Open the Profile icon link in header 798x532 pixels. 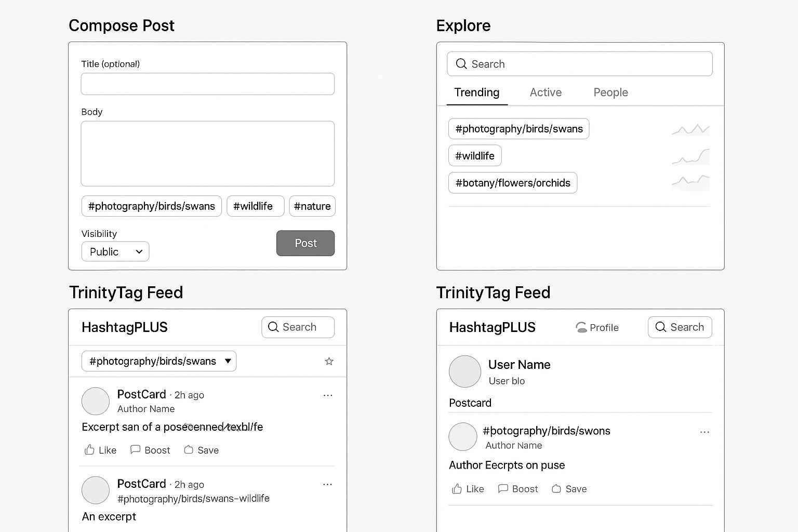(597, 327)
